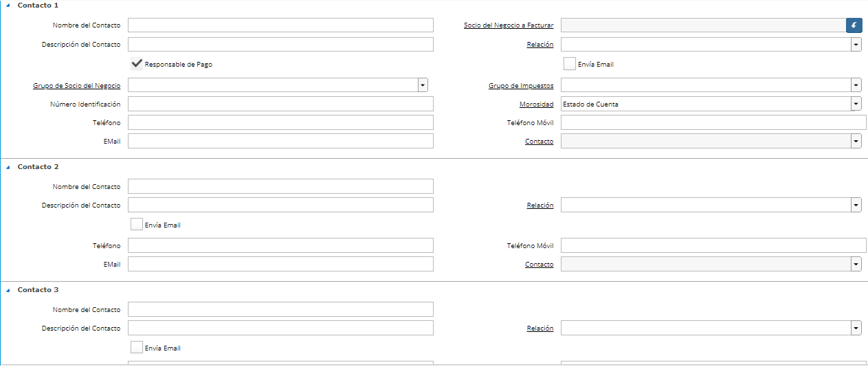Check Envía Email in Contacto 2

click(137, 225)
